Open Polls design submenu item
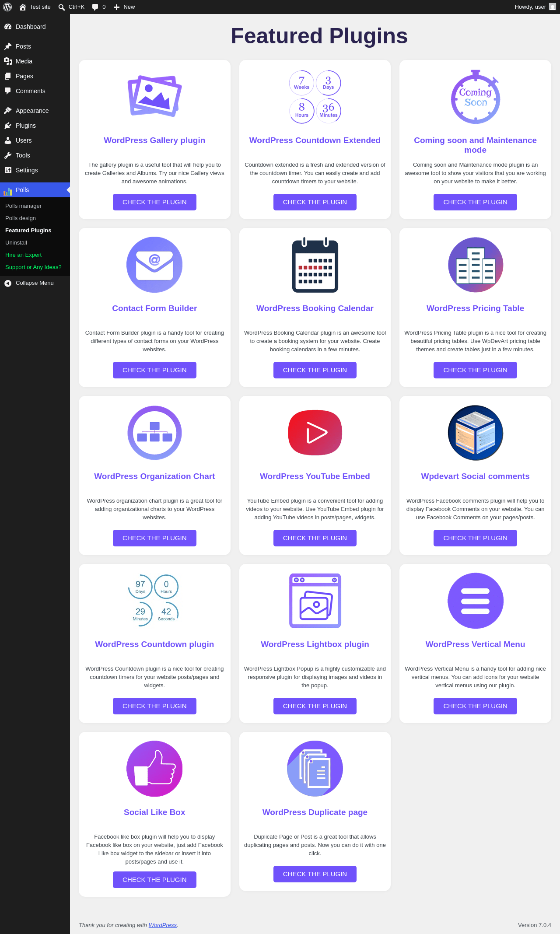560x934 pixels. point(21,218)
